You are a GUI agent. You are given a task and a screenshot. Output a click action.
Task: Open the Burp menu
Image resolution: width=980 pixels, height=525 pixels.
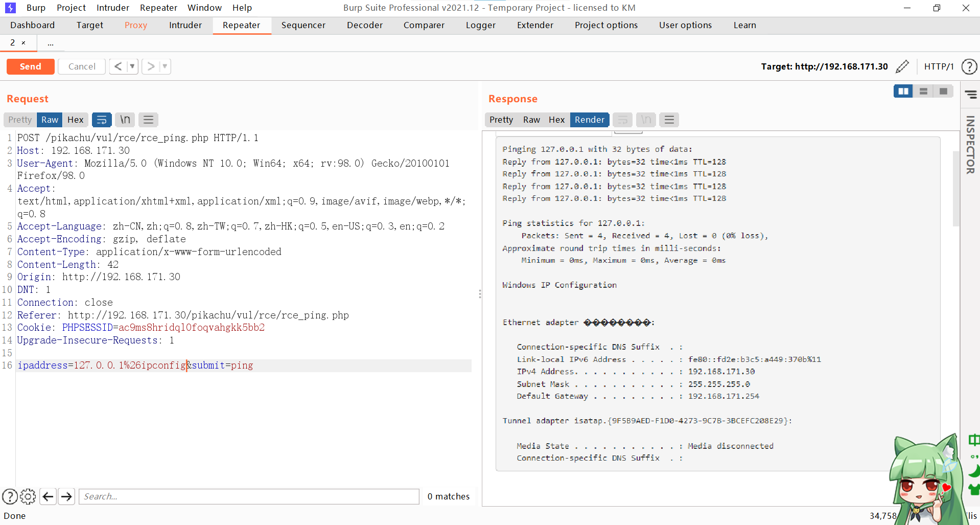(36, 8)
